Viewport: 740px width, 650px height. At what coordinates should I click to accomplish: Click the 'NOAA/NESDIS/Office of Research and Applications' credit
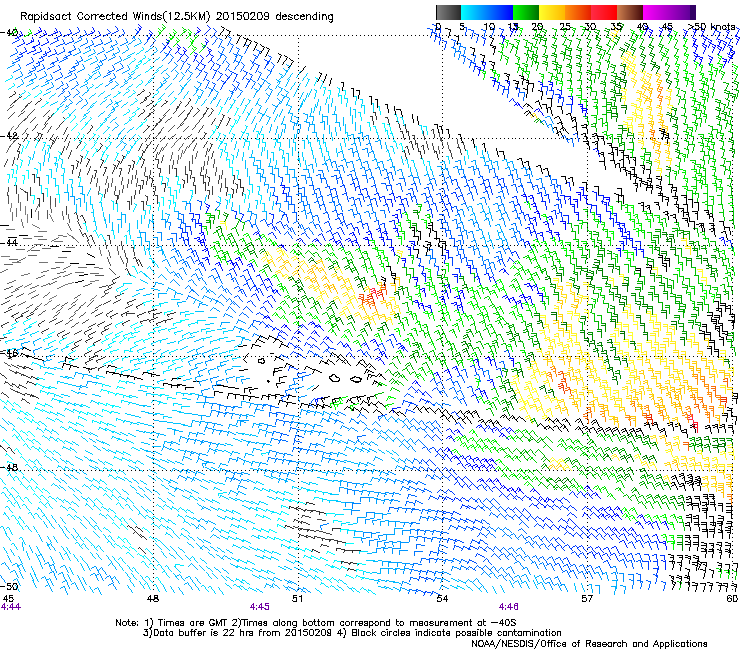coord(589,644)
